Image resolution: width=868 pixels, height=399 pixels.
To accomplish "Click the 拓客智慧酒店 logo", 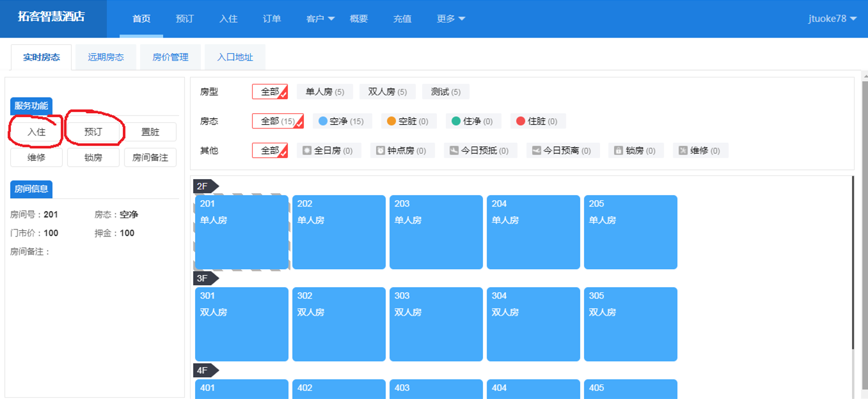I will coord(51,17).
